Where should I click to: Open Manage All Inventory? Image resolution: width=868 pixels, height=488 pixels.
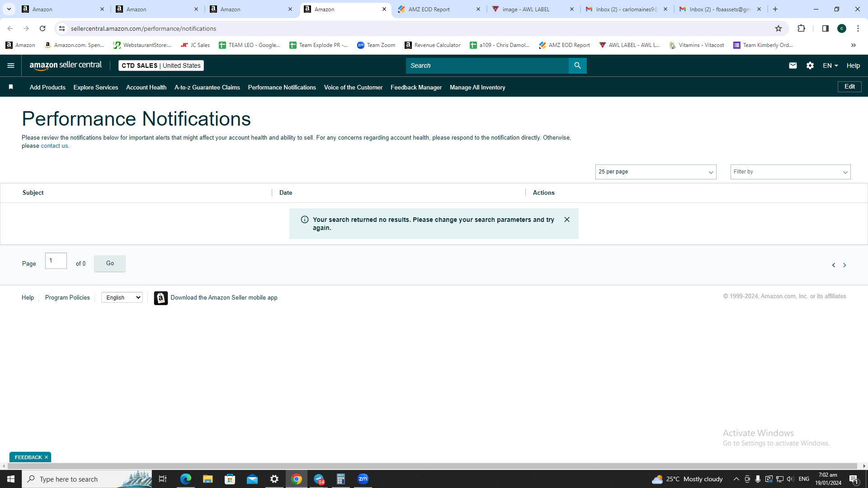477,87
